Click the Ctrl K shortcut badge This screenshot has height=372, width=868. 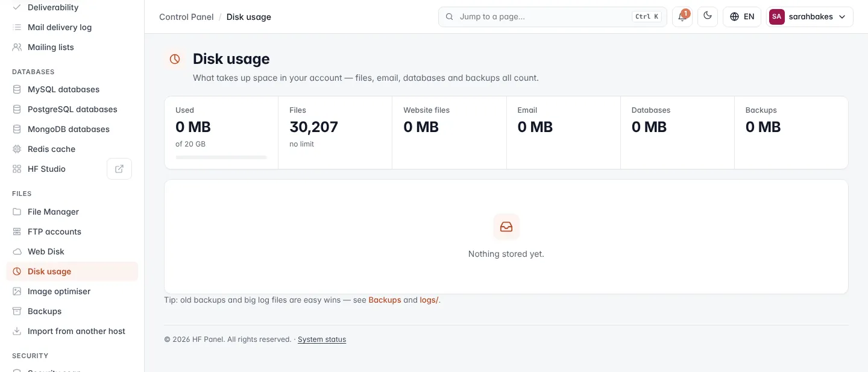click(647, 17)
